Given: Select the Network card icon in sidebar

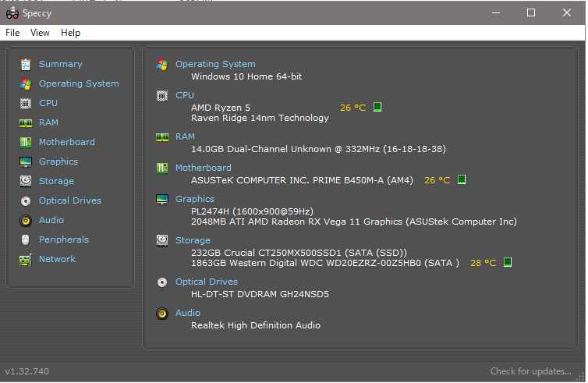Looking at the screenshot, I should 26,259.
